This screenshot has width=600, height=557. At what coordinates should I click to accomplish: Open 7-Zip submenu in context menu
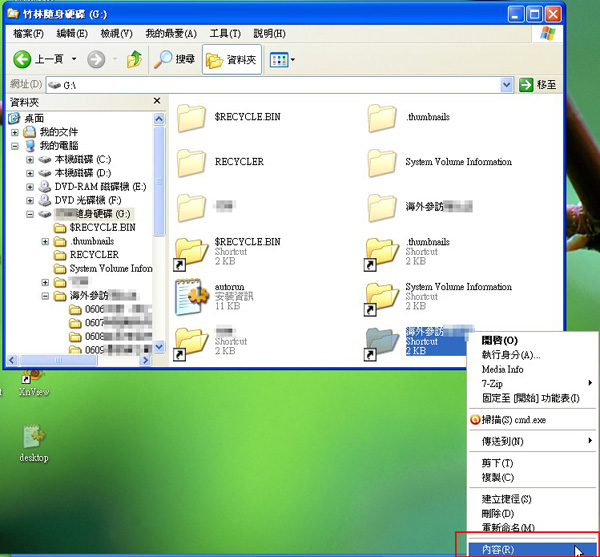[x=533, y=384]
